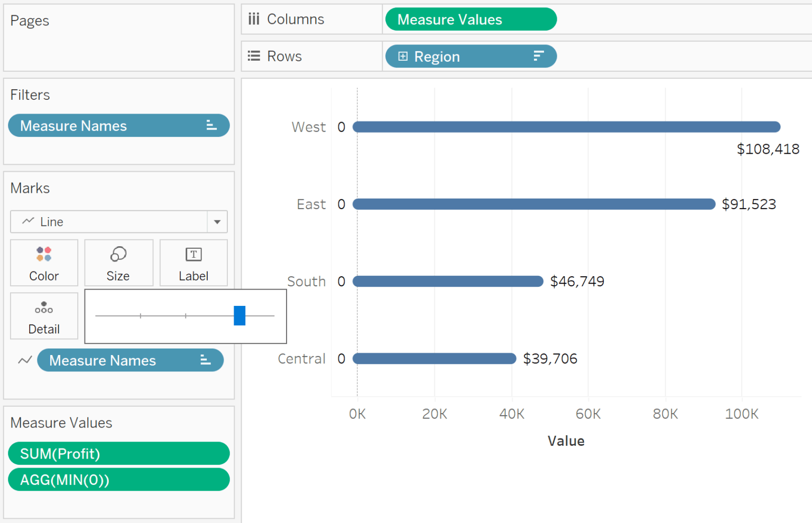Open the Size control on the Marks card

click(x=118, y=263)
